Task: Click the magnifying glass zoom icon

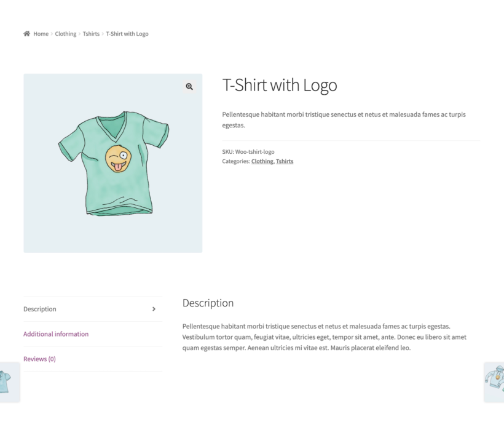Action: (188, 86)
